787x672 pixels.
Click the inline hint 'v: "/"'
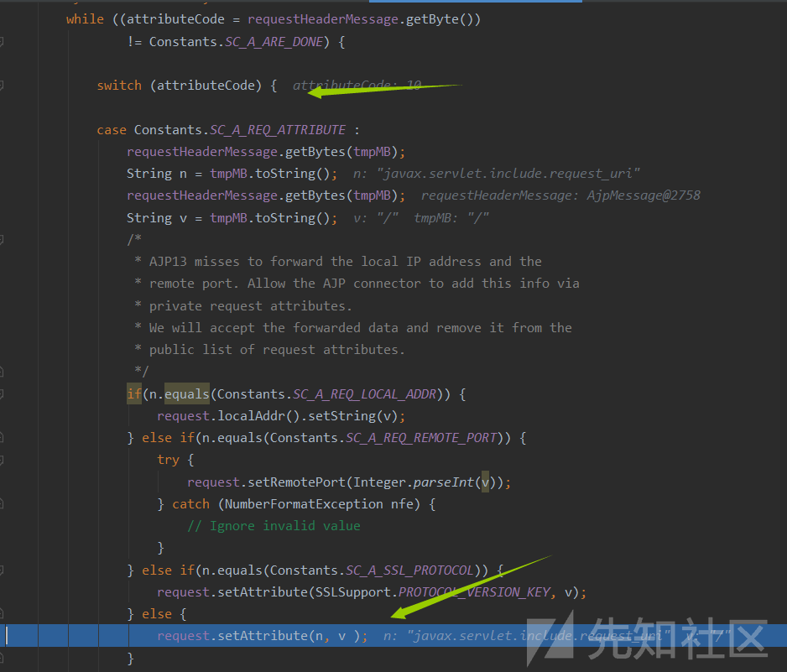376,218
